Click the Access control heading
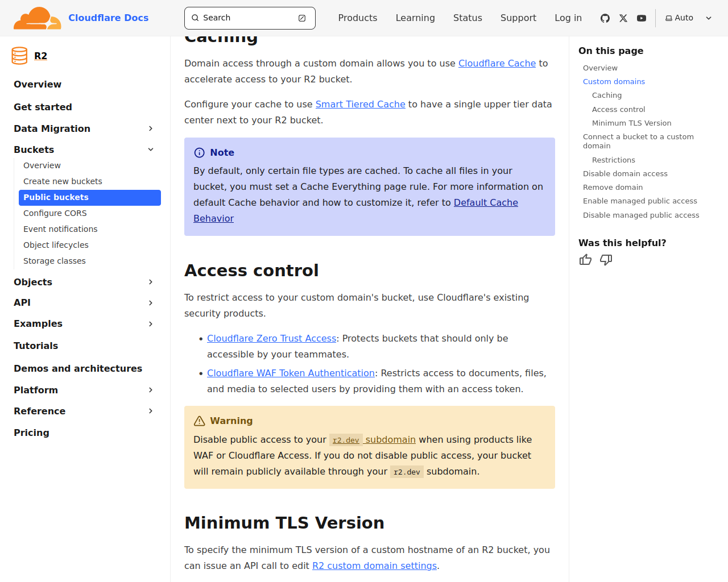Screen dimensions: 728x582 [x=251, y=271]
